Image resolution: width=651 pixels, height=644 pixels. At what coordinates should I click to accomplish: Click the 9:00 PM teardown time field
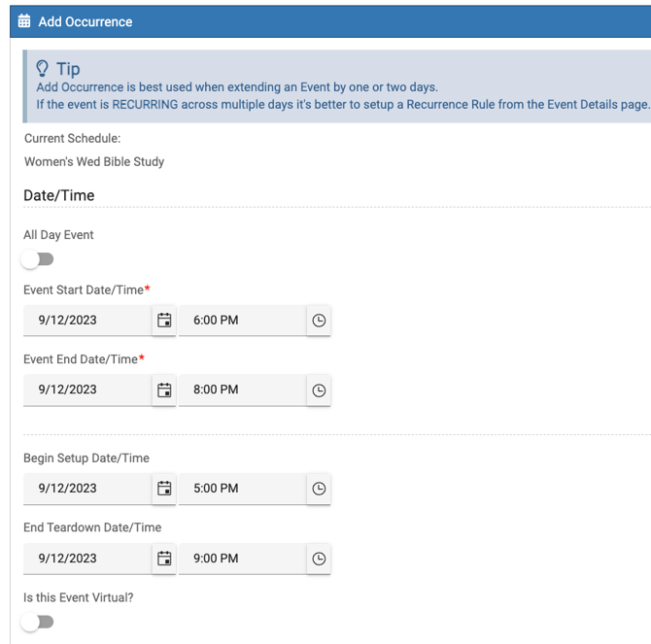tap(241, 559)
